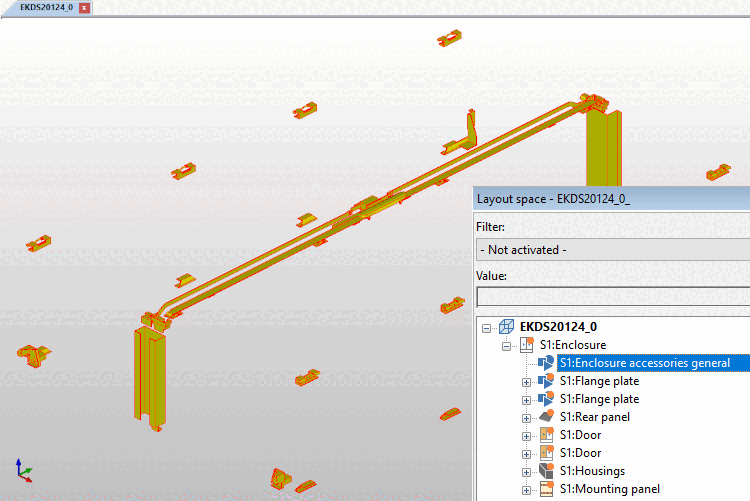Viewport: 750px width, 501px height.
Task: Expand the S1:Mounting panel node
Action: [x=526, y=490]
